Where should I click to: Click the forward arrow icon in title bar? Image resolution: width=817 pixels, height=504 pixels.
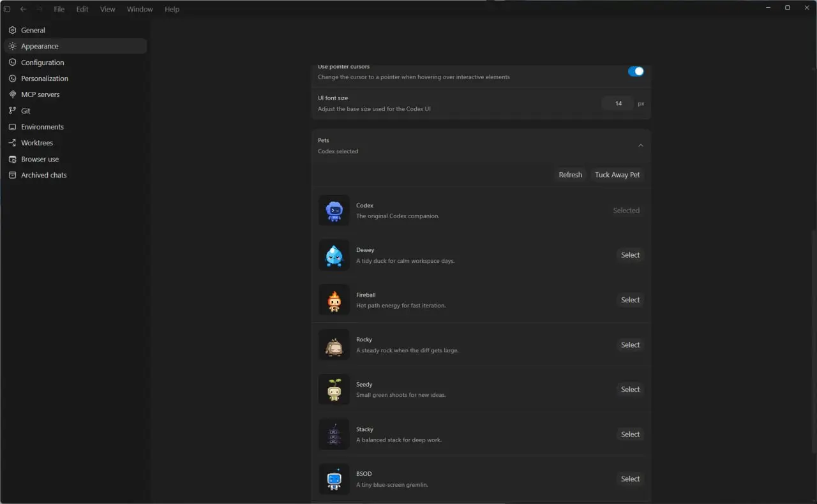tap(39, 9)
